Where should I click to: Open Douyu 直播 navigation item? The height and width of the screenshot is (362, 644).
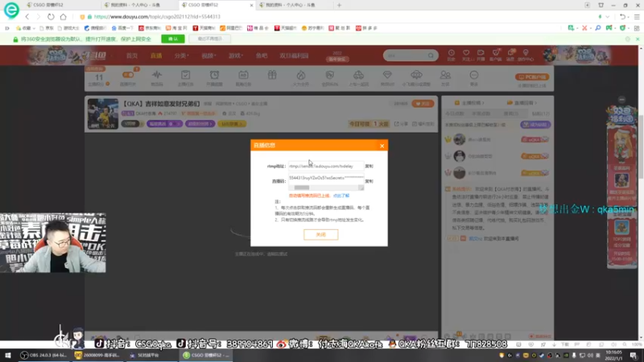156,56
